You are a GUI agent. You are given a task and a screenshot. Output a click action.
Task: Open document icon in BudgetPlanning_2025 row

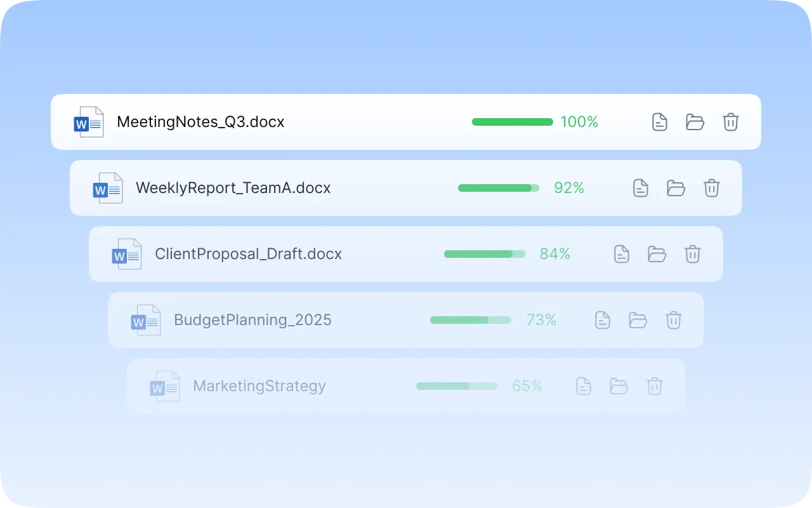pos(603,320)
